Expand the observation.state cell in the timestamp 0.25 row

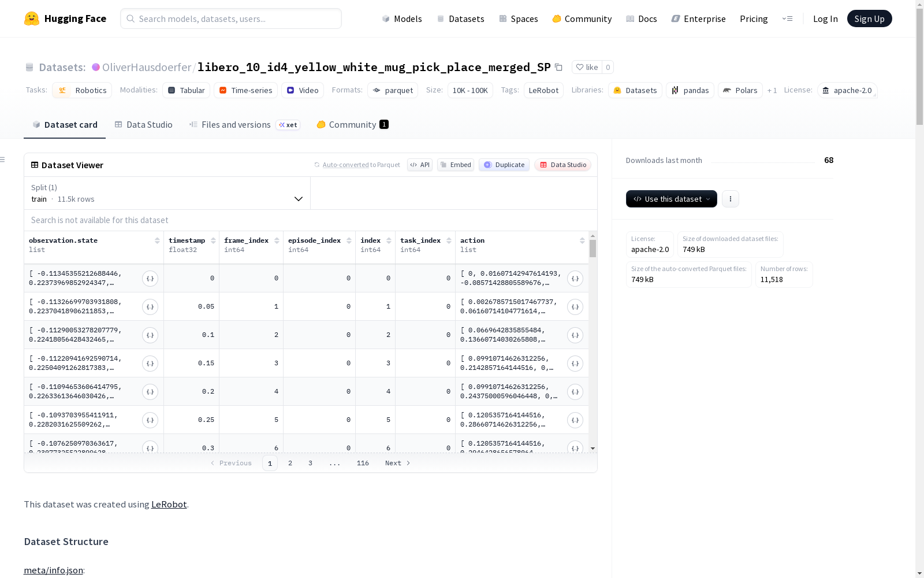[150, 420]
